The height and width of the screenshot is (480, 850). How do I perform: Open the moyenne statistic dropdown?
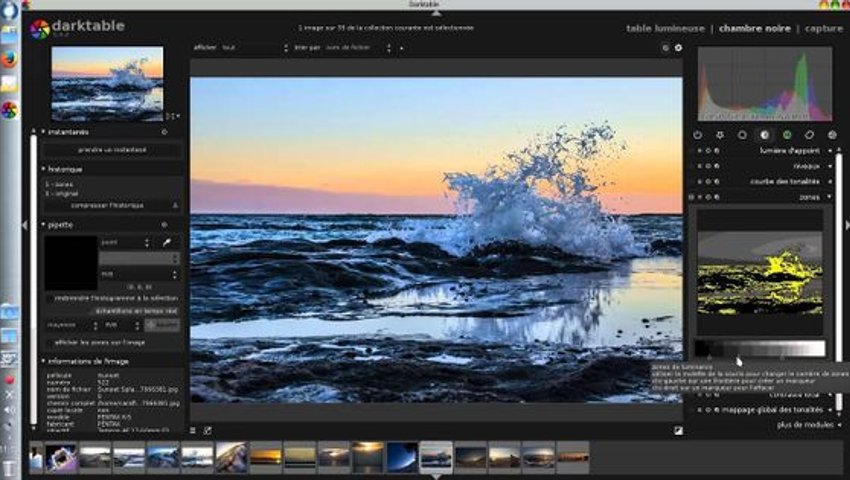click(x=72, y=325)
